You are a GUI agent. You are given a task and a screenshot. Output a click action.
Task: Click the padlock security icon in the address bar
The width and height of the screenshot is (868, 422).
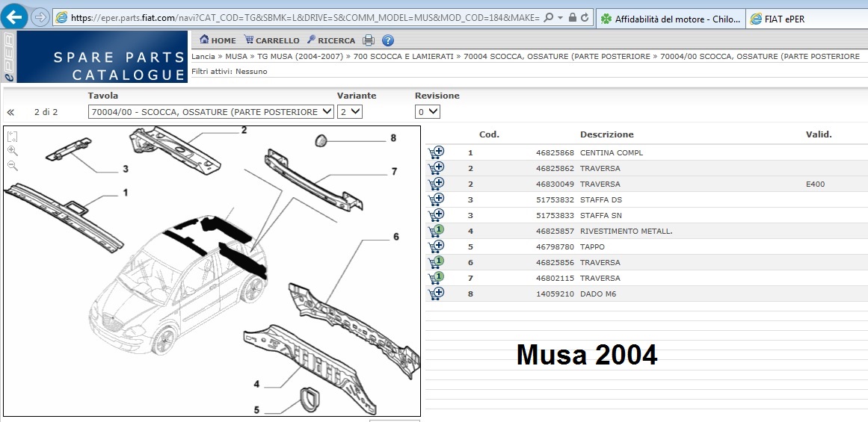tap(573, 18)
